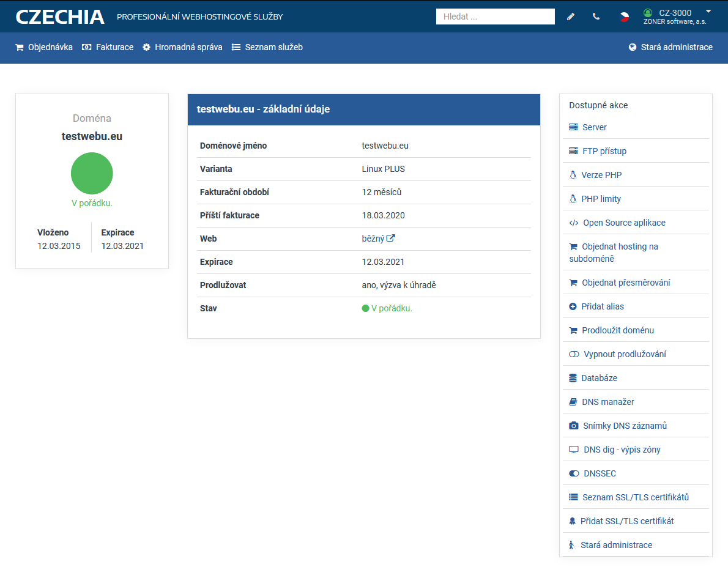
Task: Click the penguin icon beside Verze PHP
Action: (573, 175)
